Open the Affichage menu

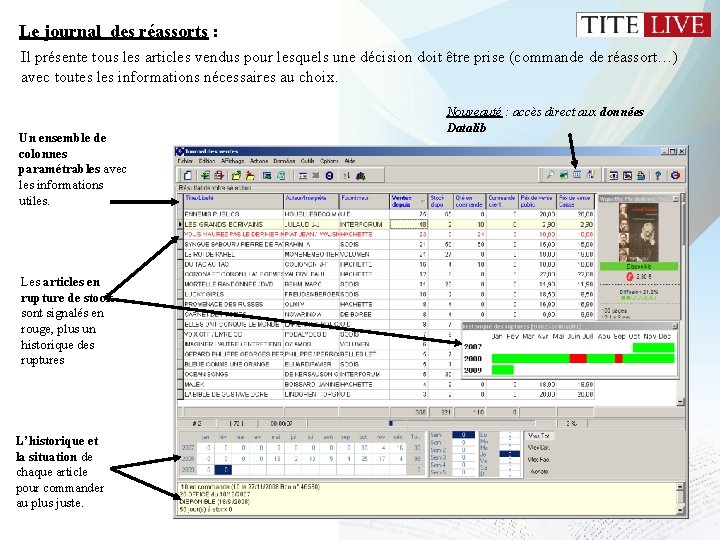pyautogui.click(x=232, y=161)
